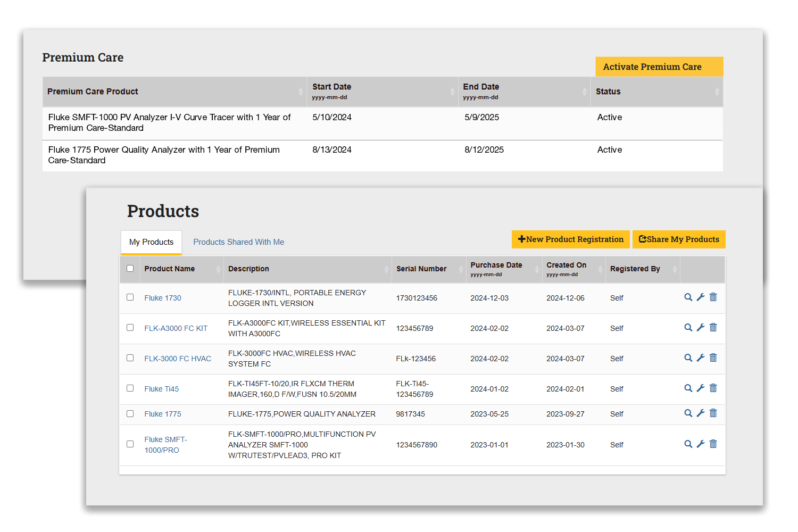Switch to Products Shared With Me tab
The width and height of the screenshot is (798, 532).
[238, 242]
